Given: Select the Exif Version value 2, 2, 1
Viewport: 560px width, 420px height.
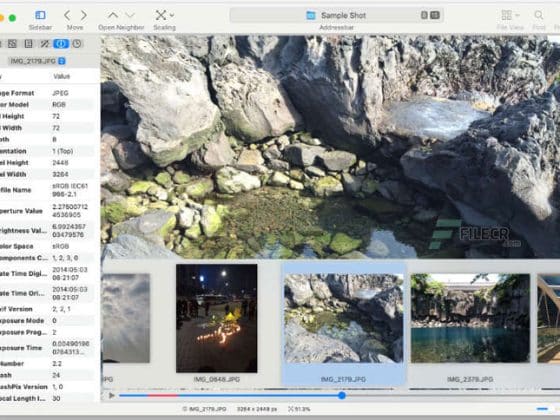Looking at the screenshot, I should pos(61,309).
